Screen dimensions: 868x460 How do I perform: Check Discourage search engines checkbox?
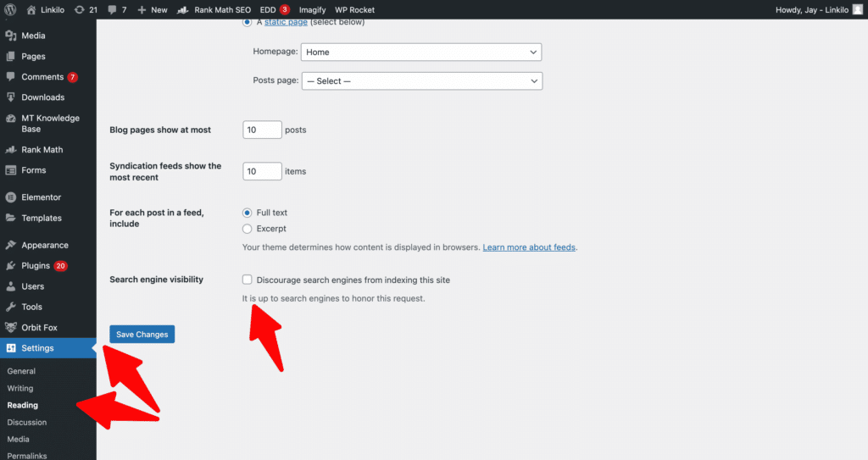coord(247,280)
